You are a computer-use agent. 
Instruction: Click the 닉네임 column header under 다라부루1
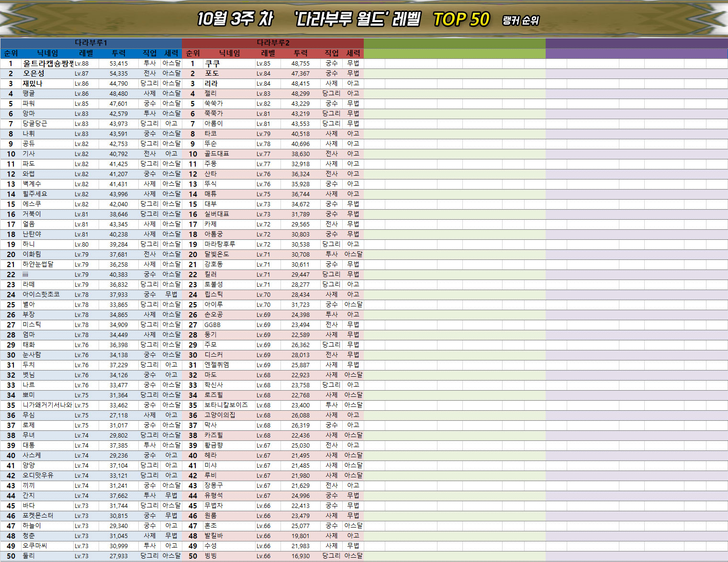click(x=47, y=53)
